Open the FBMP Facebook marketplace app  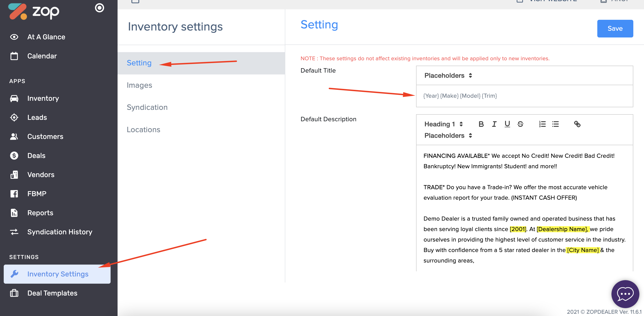tap(37, 194)
